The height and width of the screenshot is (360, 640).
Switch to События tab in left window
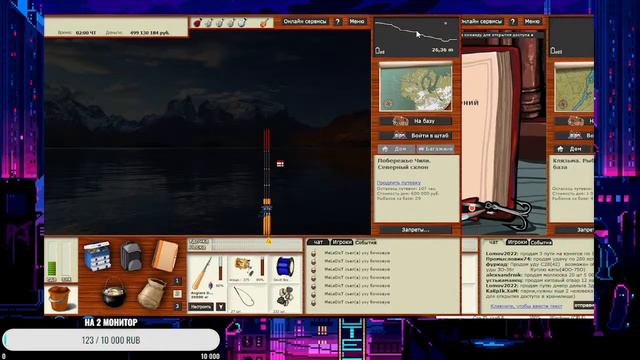click(x=366, y=242)
